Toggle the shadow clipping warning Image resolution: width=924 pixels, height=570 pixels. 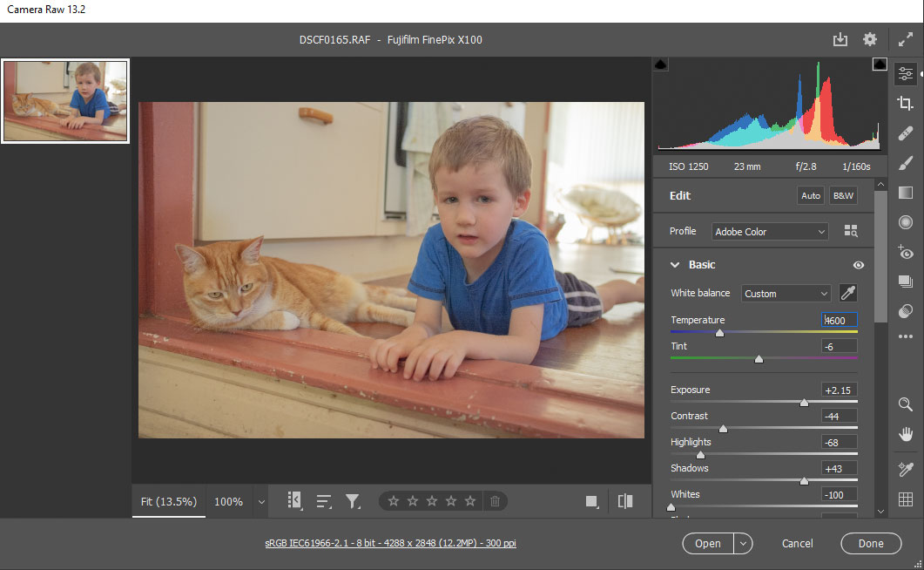click(660, 64)
